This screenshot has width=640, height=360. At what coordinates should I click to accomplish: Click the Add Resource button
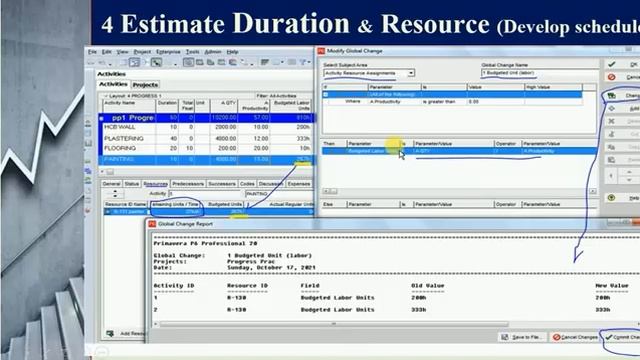pos(126,333)
